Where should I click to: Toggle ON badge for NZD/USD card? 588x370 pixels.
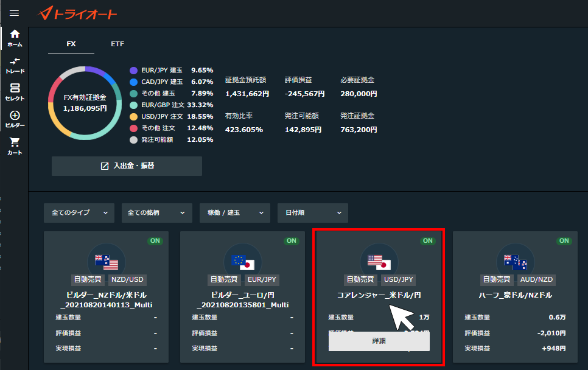155,240
